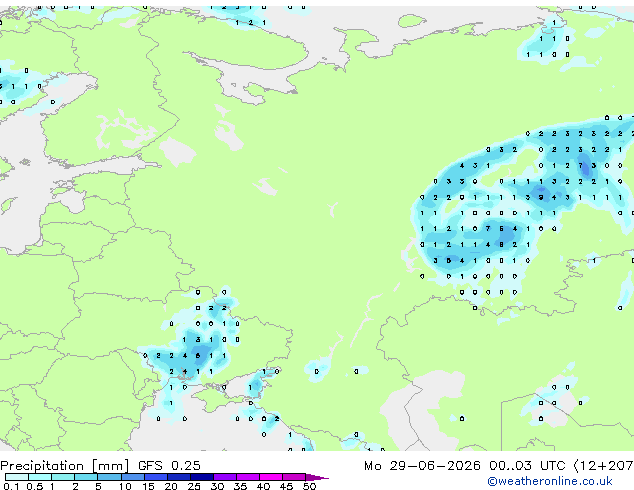Click the '(12+207' forecast run text

pyautogui.click(x=603, y=466)
